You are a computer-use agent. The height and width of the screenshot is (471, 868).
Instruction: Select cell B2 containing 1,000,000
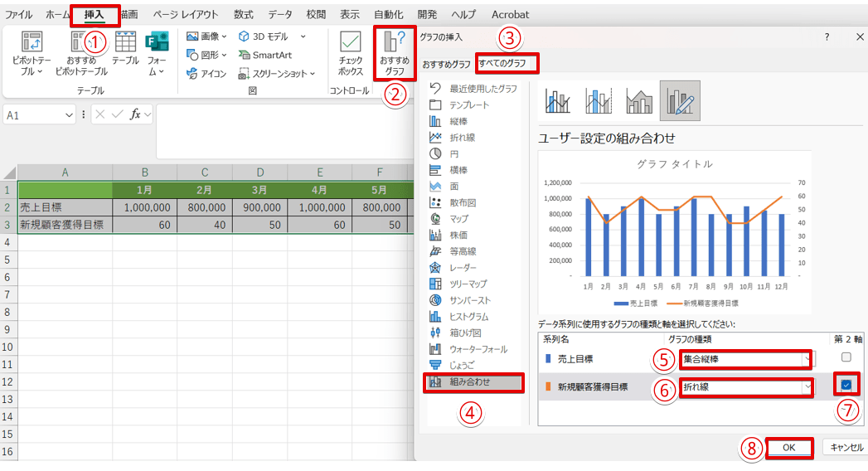[x=147, y=208]
